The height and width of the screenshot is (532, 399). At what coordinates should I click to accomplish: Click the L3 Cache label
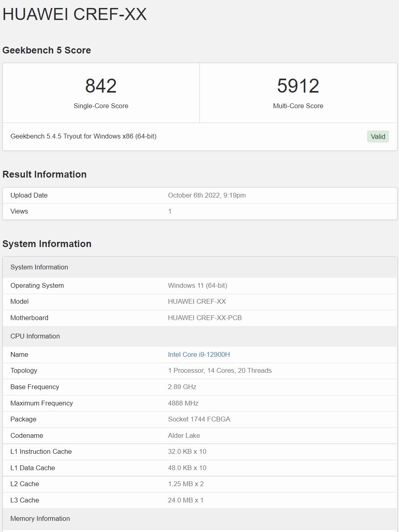coord(25,500)
